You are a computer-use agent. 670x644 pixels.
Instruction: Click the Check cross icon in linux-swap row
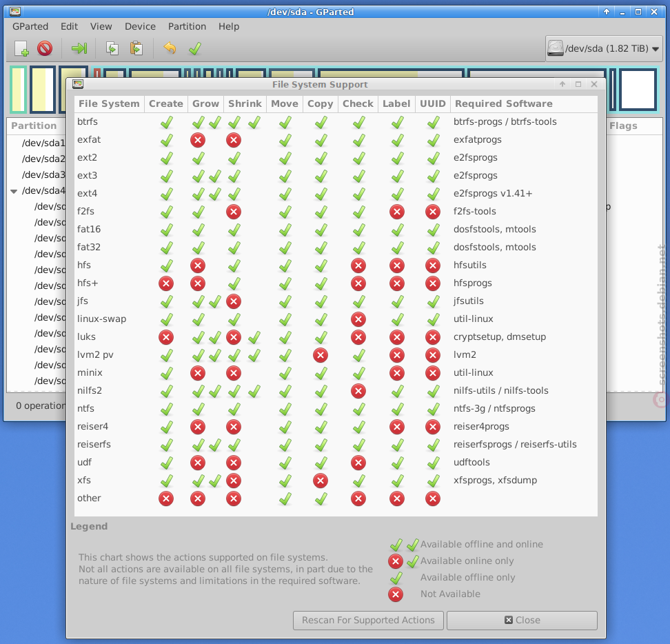tap(358, 319)
